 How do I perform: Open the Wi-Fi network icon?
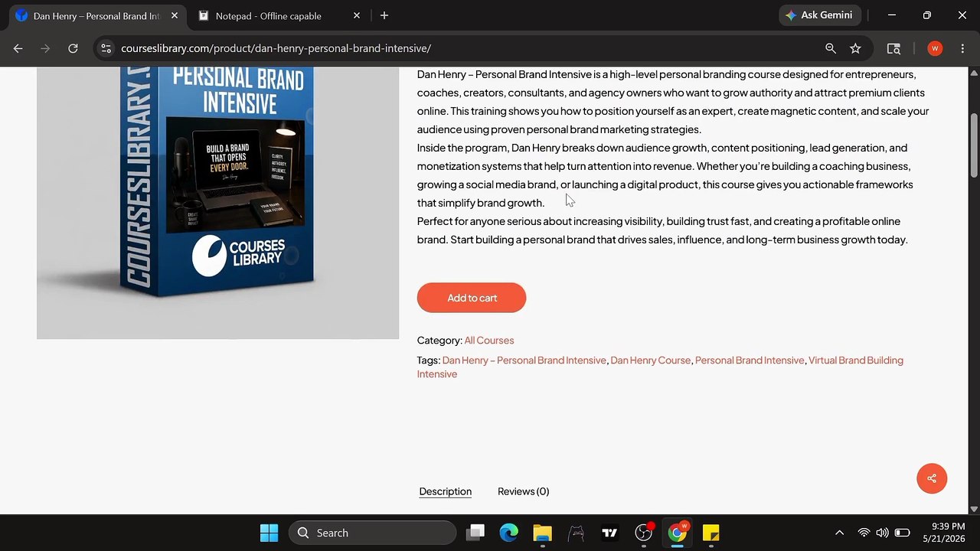pyautogui.click(x=864, y=533)
